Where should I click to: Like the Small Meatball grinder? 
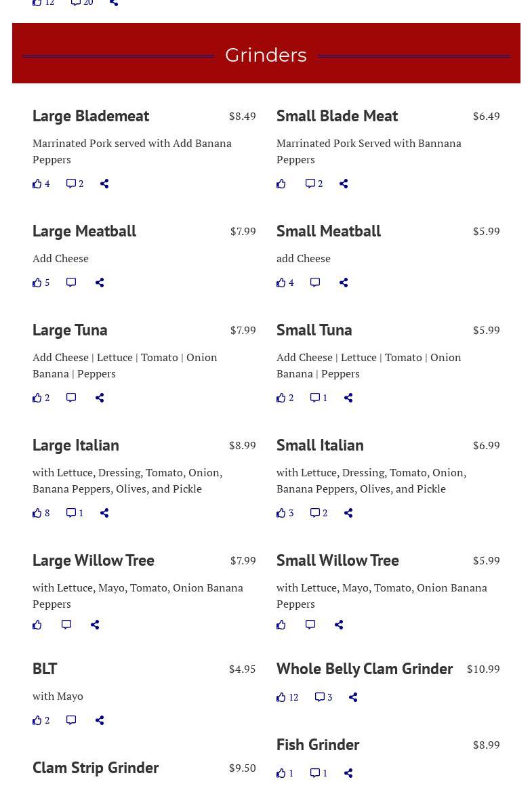tap(285, 283)
